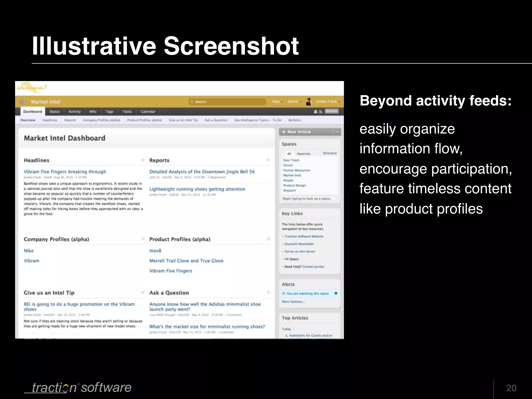Expand the Today arrow in Top Articles
The width and height of the screenshot is (532, 399).
click(x=294, y=329)
